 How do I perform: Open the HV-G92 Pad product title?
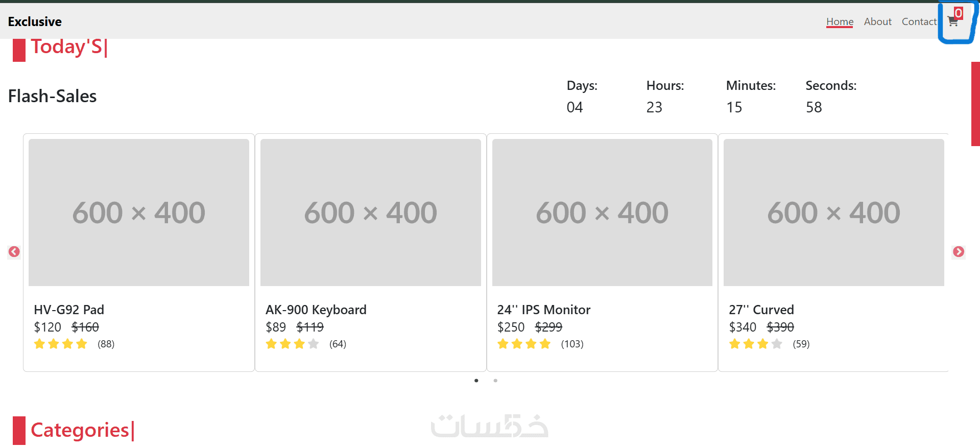click(x=69, y=310)
